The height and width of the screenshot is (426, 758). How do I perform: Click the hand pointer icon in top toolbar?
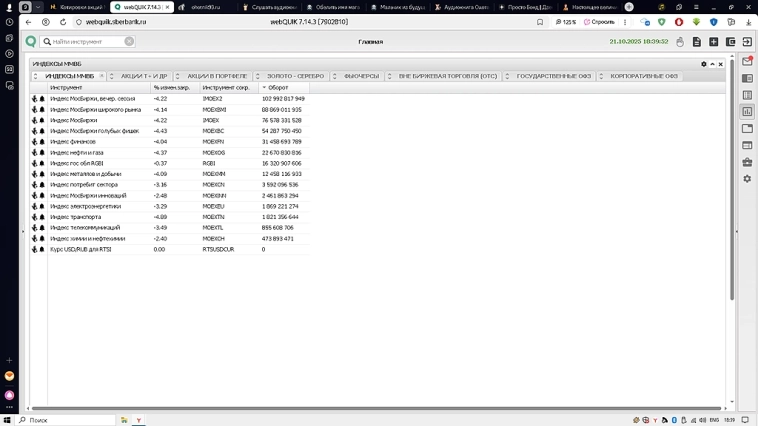pos(680,42)
